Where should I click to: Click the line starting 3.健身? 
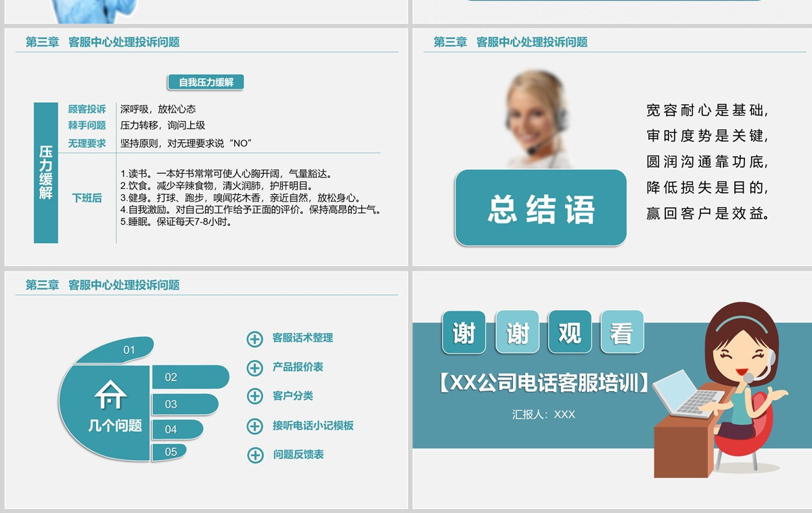tap(241, 198)
